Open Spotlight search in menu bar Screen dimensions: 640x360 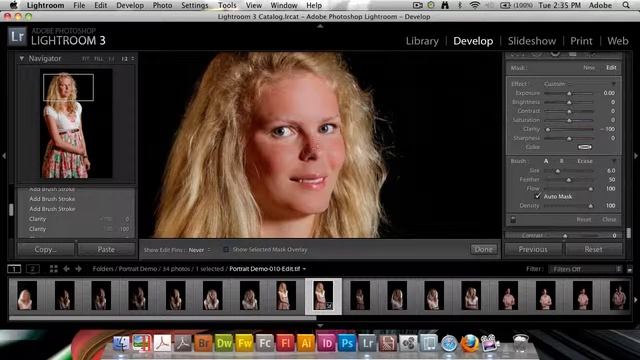click(x=626, y=5)
